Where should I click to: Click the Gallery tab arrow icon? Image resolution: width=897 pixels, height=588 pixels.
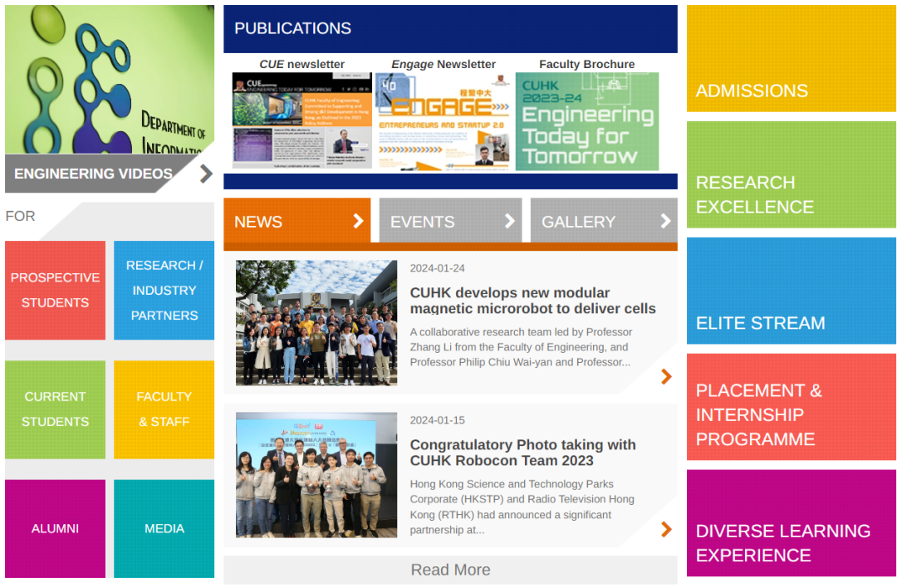coord(665,221)
